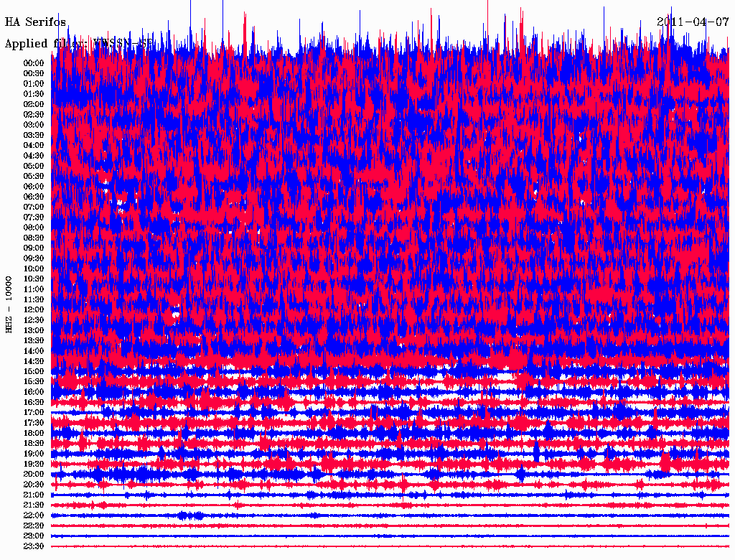
Task: Select the 09:00 time label
Action: click(34, 248)
